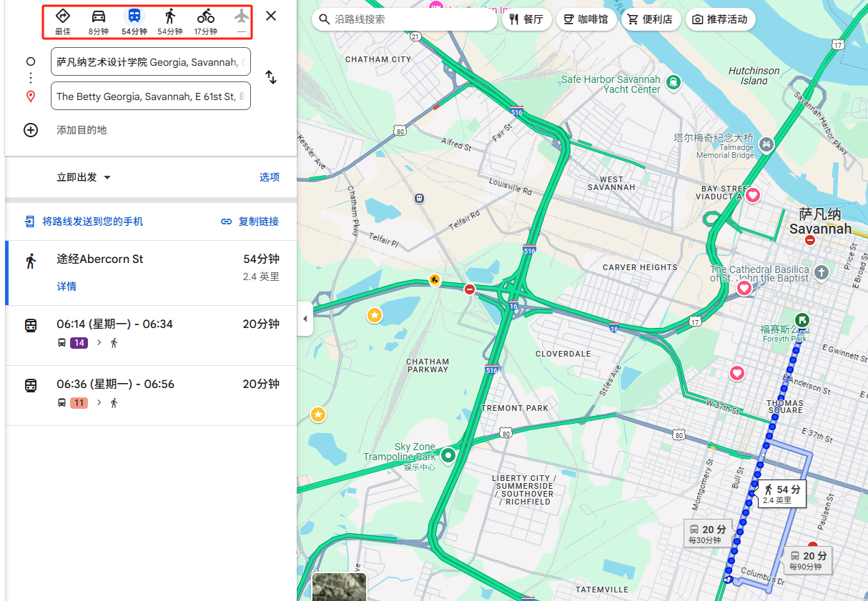
Task: Select the 06:14 bus 14 transit route
Action: pyautogui.click(x=150, y=333)
